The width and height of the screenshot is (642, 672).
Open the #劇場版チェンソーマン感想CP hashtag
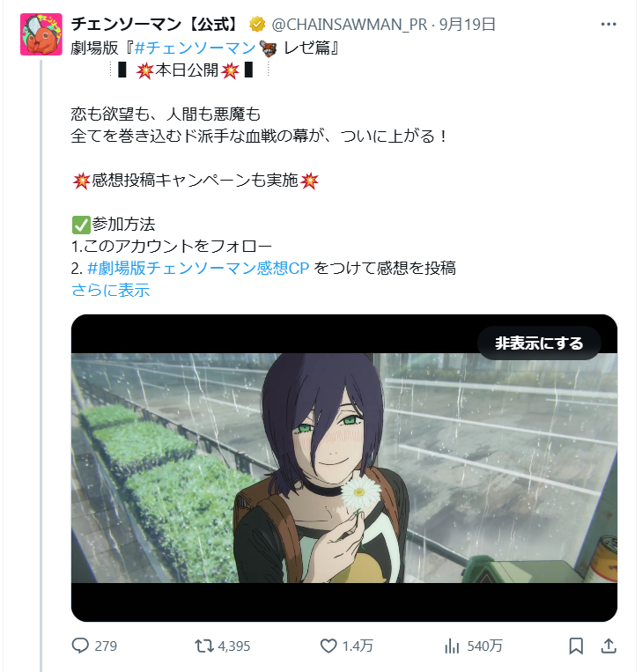tap(198, 269)
